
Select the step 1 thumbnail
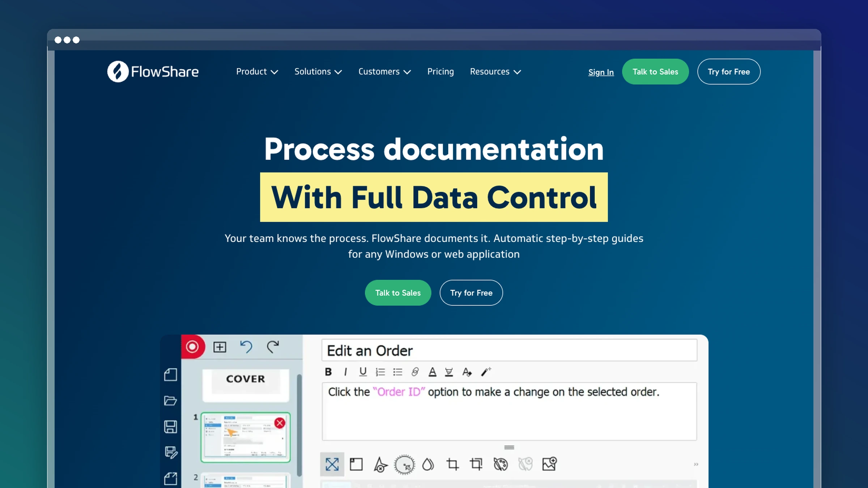point(246,437)
